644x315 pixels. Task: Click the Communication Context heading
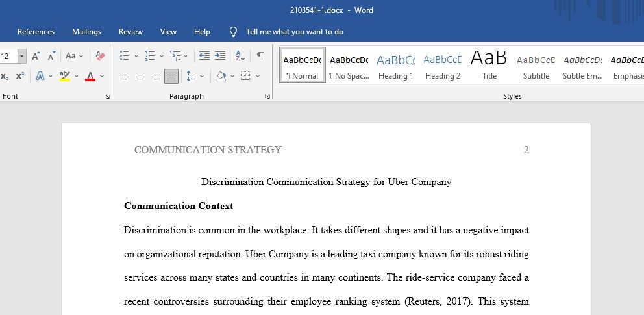click(179, 206)
